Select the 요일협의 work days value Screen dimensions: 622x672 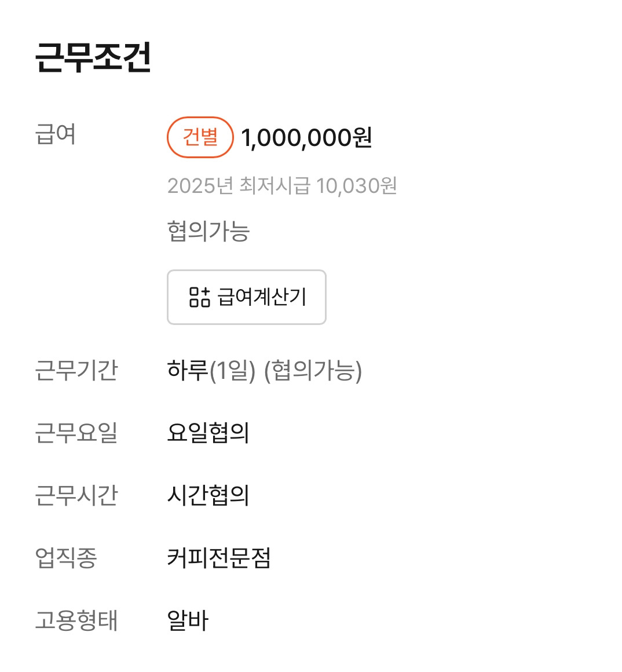tap(208, 432)
